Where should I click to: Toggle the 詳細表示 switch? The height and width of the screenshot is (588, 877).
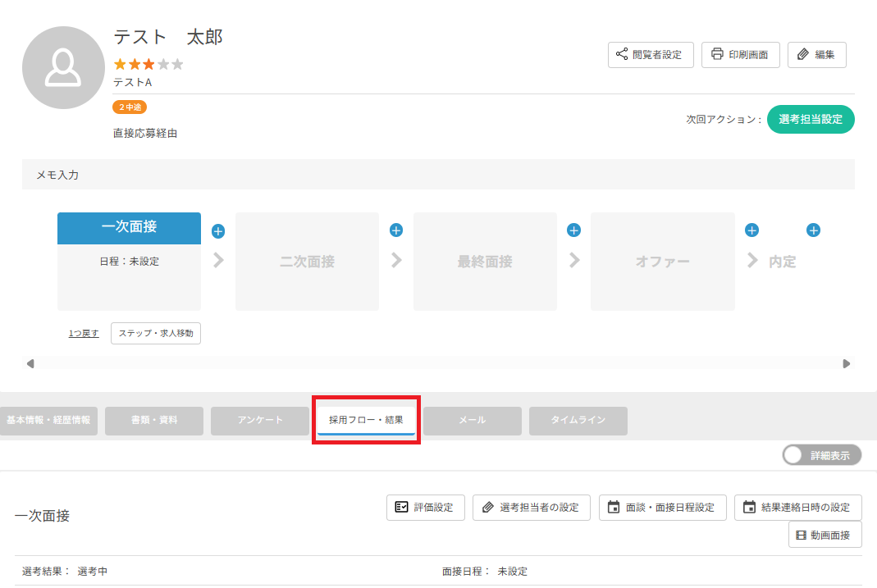click(x=821, y=455)
